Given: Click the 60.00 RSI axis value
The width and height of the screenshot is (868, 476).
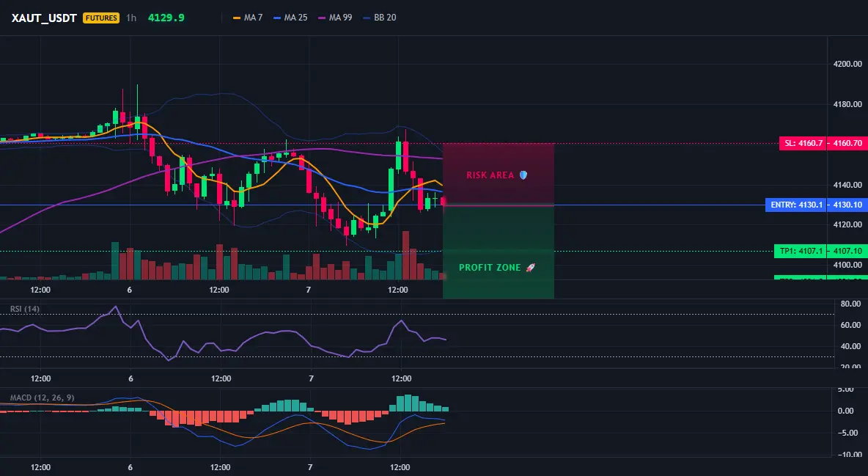Looking at the screenshot, I should [x=850, y=325].
